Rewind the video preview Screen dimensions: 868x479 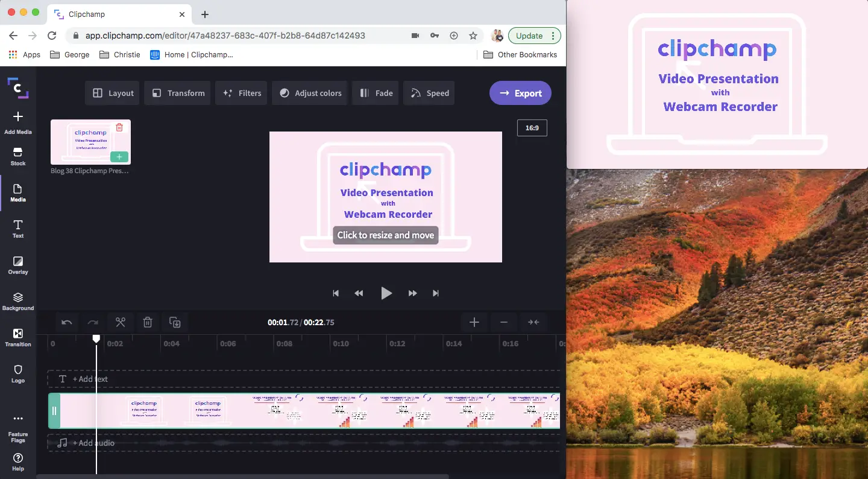[359, 293]
